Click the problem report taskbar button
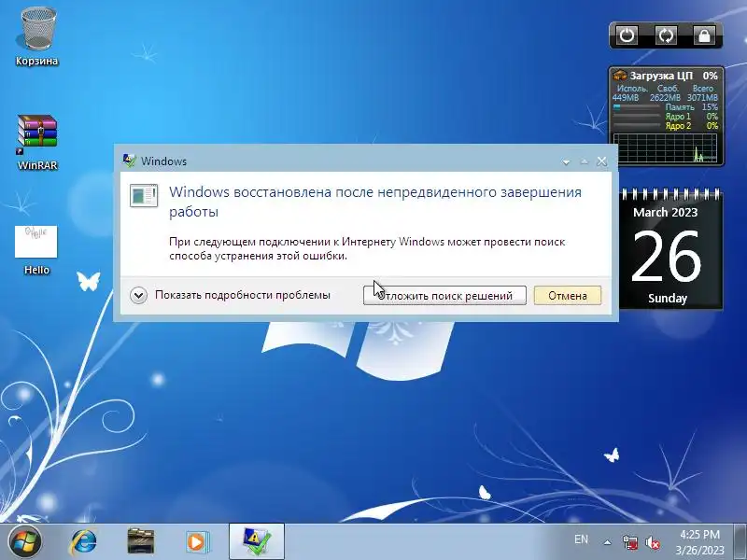 257,542
